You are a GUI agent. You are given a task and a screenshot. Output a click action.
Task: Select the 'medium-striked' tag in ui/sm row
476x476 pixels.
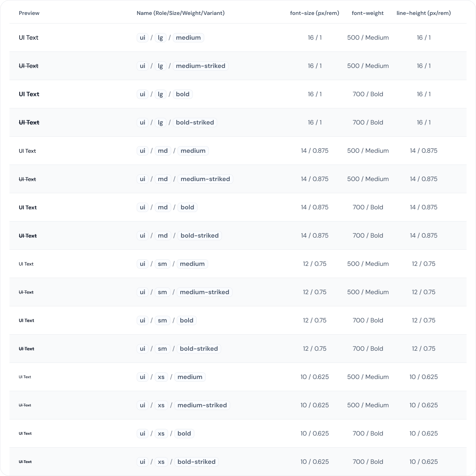click(x=204, y=292)
